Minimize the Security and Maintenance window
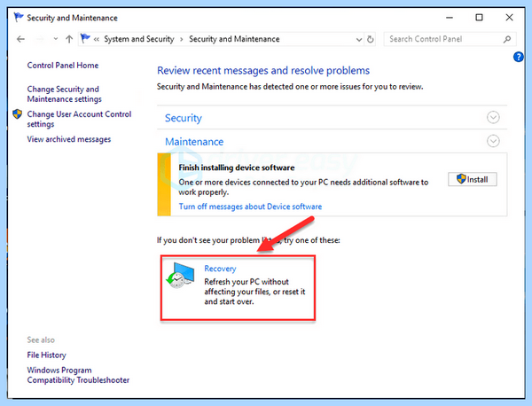532x406 pixels. 450,18
